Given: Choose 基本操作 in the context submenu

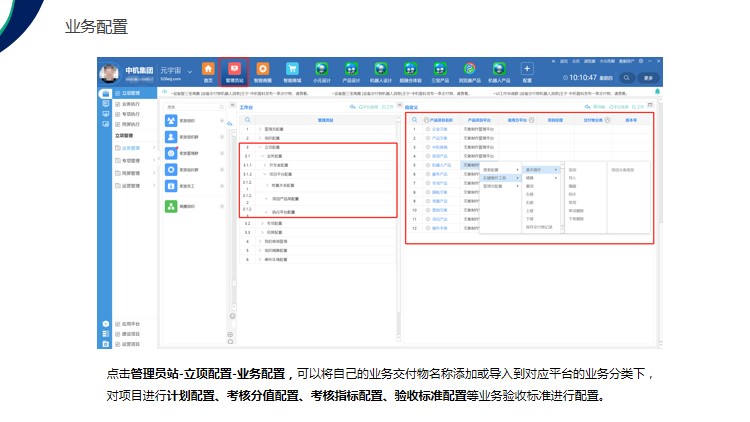Looking at the screenshot, I should pyautogui.click(x=541, y=170).
